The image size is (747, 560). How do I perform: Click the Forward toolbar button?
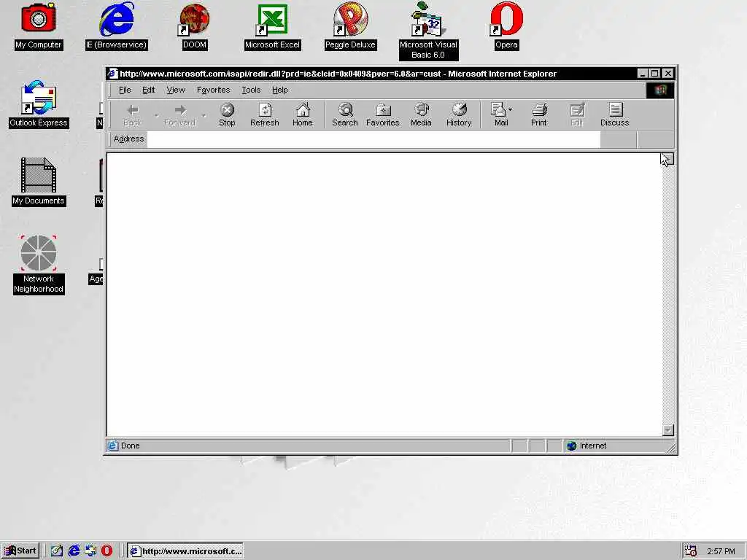click(179, 115)
